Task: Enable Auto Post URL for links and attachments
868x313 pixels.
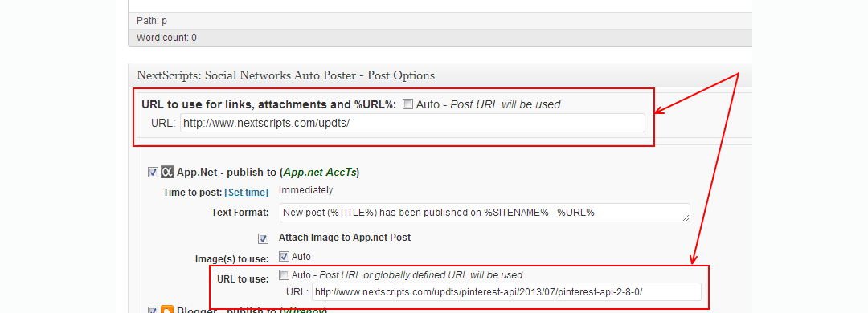Action: (408, 104)
